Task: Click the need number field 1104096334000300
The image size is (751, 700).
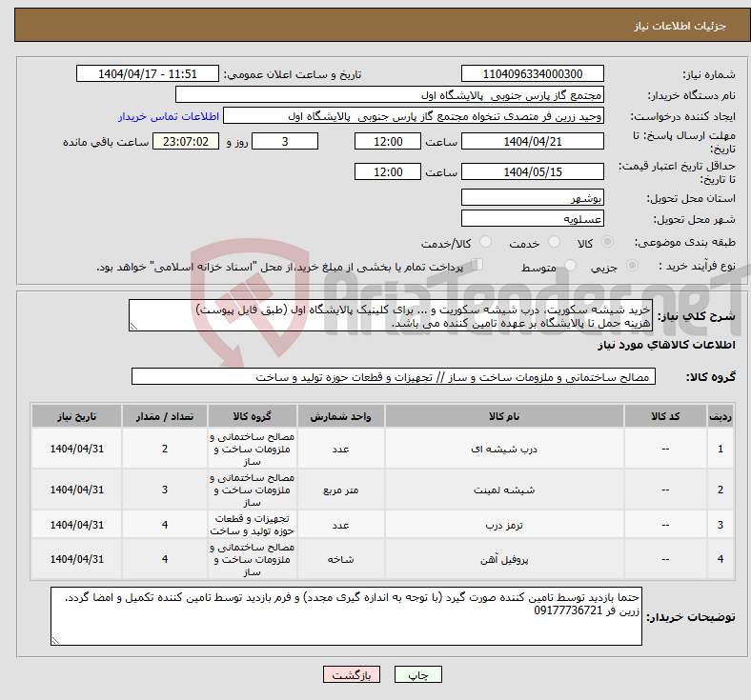Action: [532, 74]
